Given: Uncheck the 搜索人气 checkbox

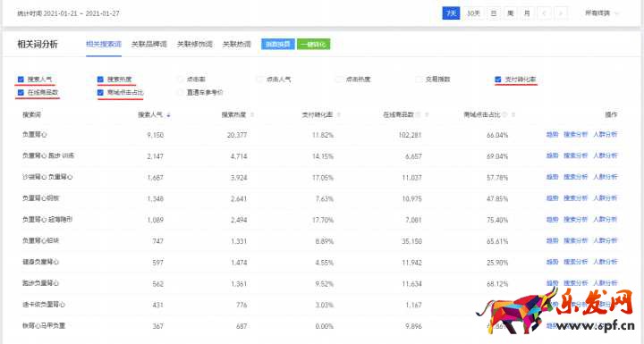Looking at the screenshot, I should point(21,80).
